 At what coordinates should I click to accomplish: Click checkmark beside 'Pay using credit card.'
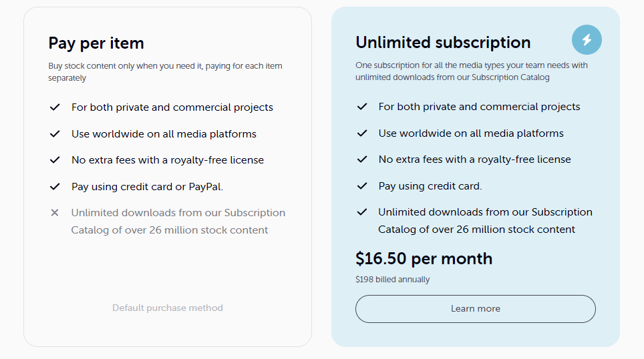[362, 186]
